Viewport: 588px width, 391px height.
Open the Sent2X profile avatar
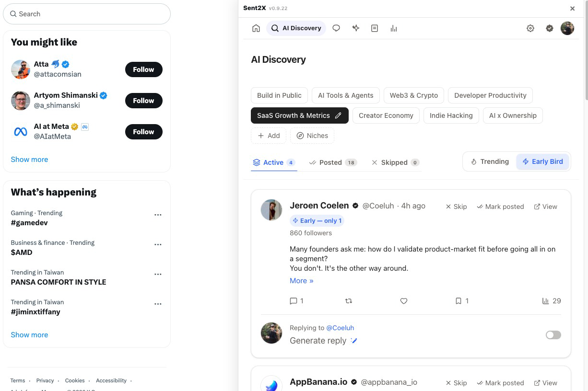coord(567,28)
